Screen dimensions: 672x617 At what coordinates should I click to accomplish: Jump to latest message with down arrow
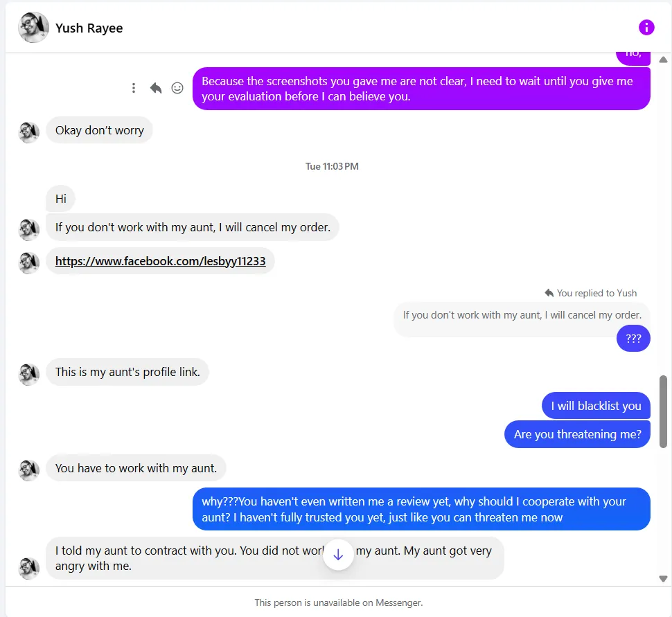338,554
